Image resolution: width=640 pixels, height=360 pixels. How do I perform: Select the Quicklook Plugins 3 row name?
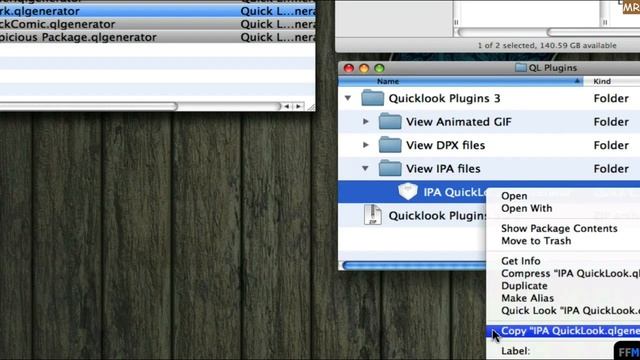coord(444,98)
